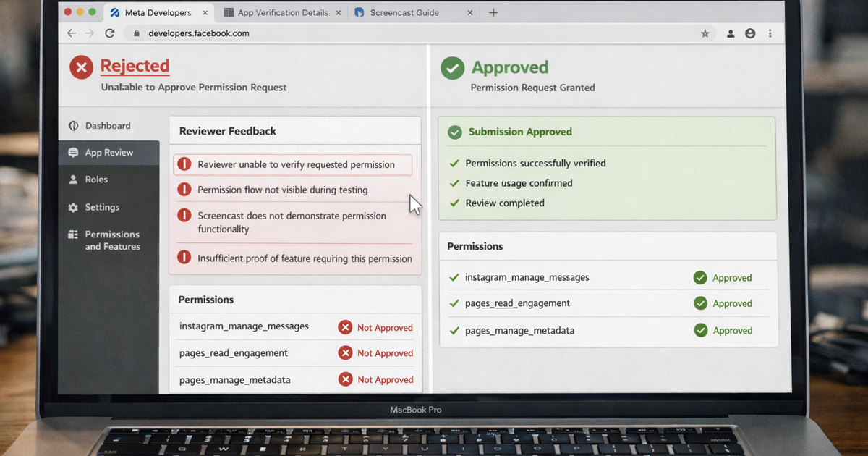Reload the page with the refresh icon
The width and height of the screenshot is (868, 456).
110,33
